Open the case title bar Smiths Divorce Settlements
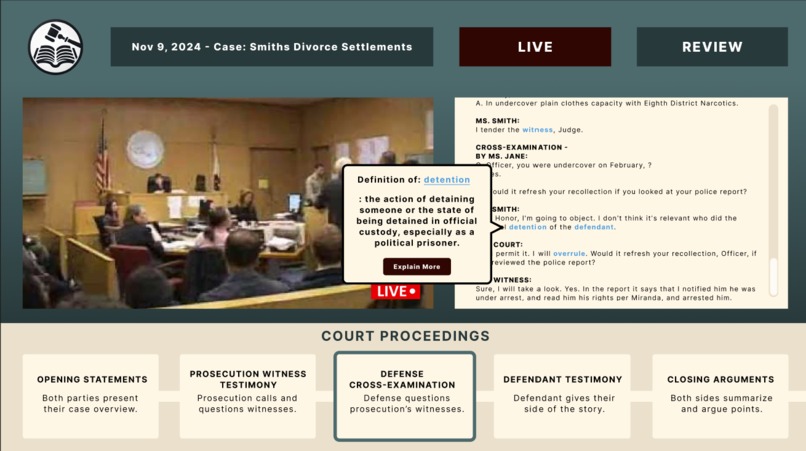 [x=271, y=47]
